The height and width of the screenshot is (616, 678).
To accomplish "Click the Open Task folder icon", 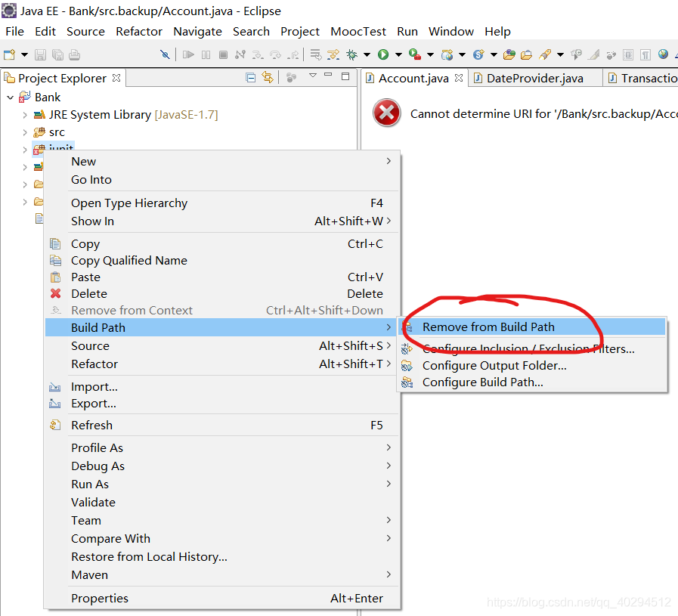I will [x=526, y=54].
